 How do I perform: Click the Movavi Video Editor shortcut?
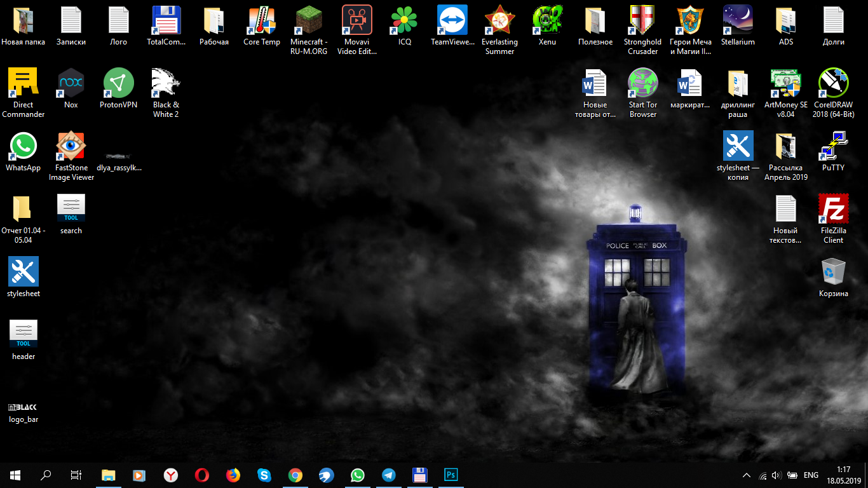click(357, 20)
